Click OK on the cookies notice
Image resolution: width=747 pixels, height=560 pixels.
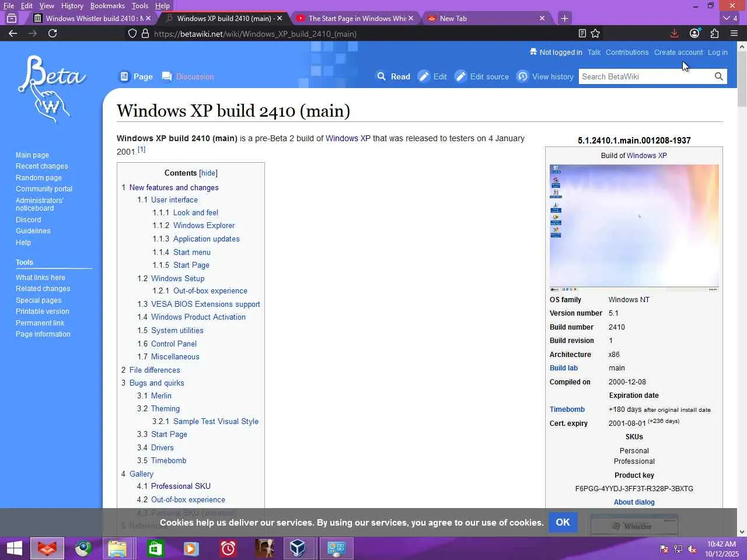[x=563, y=522]
